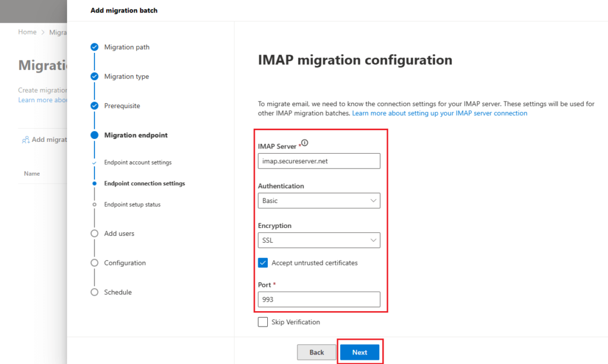Uncheck Accept untrusted certificates
Viewport: 608px width, 364px height.
[262, 262]
